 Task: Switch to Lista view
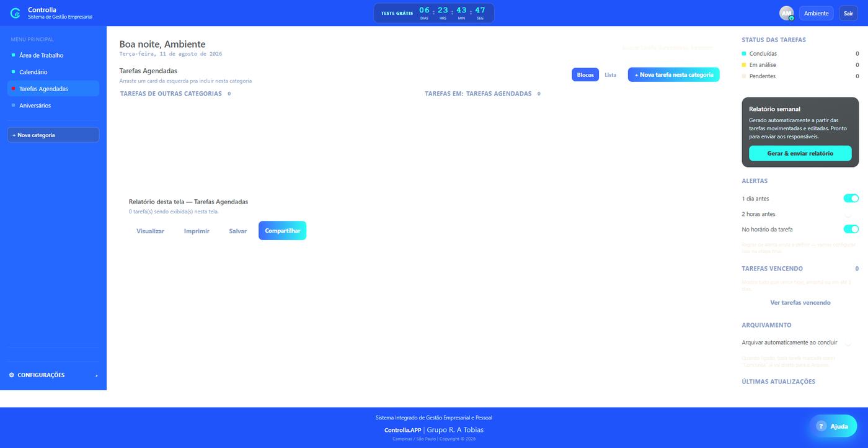click(611, 74)
